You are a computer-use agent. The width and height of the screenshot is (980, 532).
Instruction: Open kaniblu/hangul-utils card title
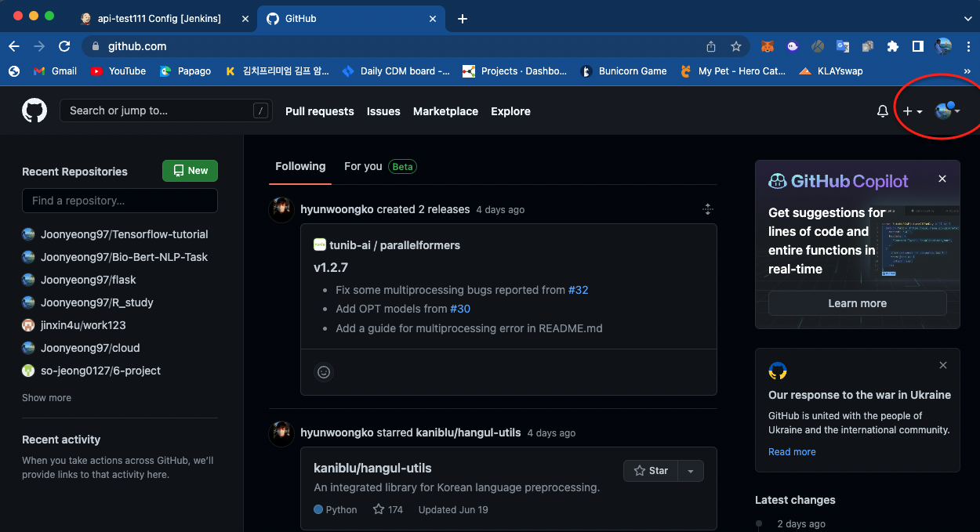372,468
